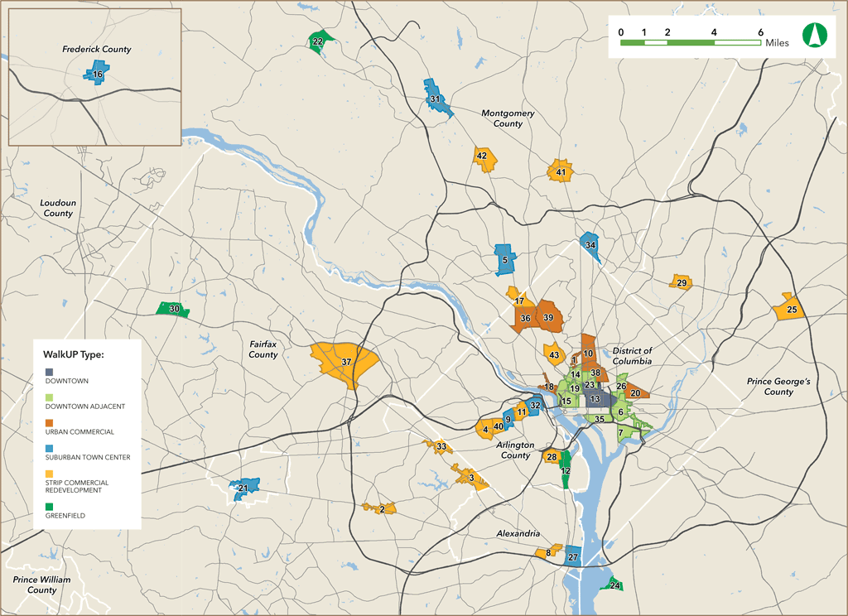Click yellow map area numbered 2
848x616 pixels.
coord(381,508)
